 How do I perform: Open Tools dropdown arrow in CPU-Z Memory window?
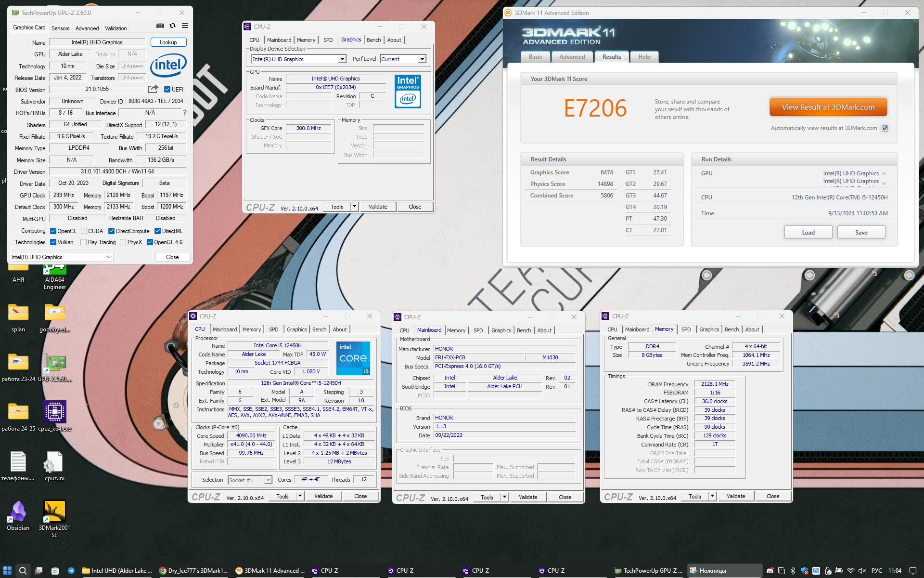[712, 496]
